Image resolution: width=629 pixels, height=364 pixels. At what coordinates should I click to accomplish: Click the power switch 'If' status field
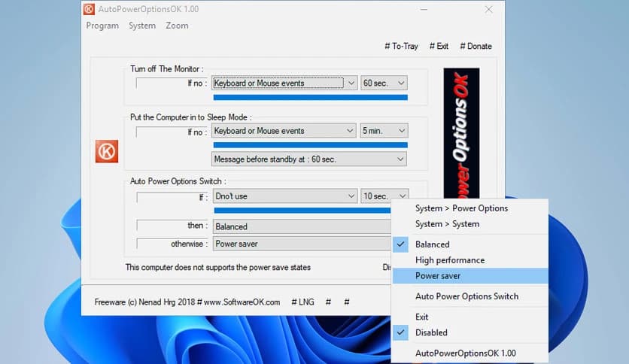[172, 197]
